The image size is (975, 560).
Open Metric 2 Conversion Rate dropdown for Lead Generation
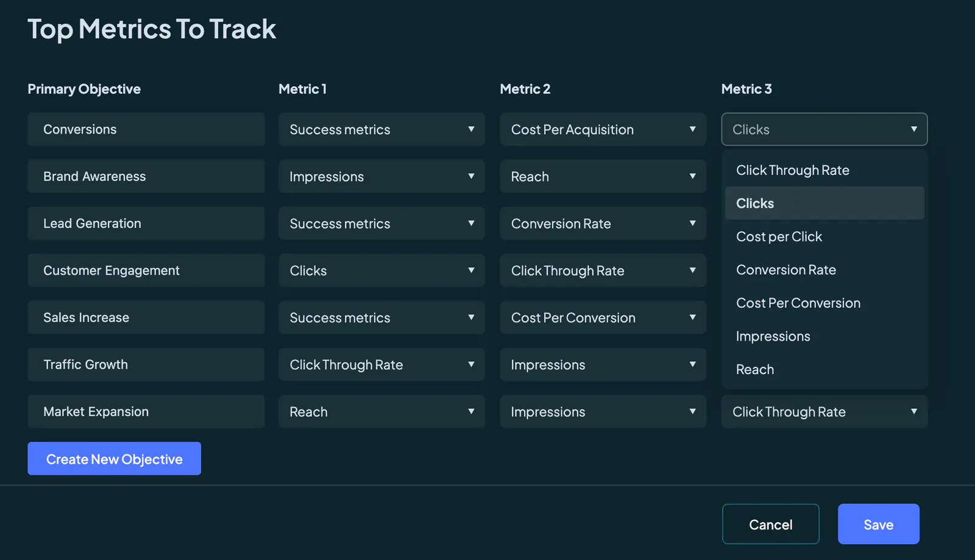(x=603, y=223)
